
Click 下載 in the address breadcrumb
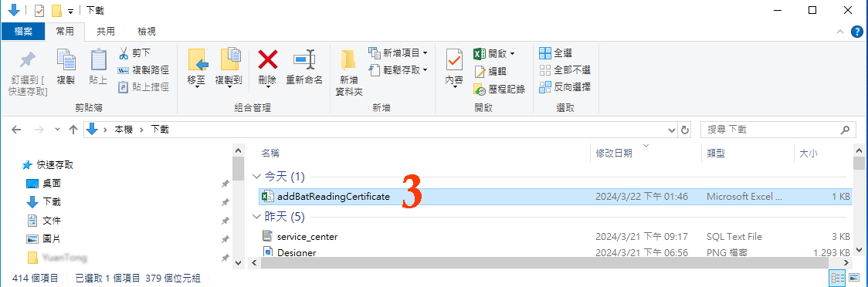tap(159, 130)
